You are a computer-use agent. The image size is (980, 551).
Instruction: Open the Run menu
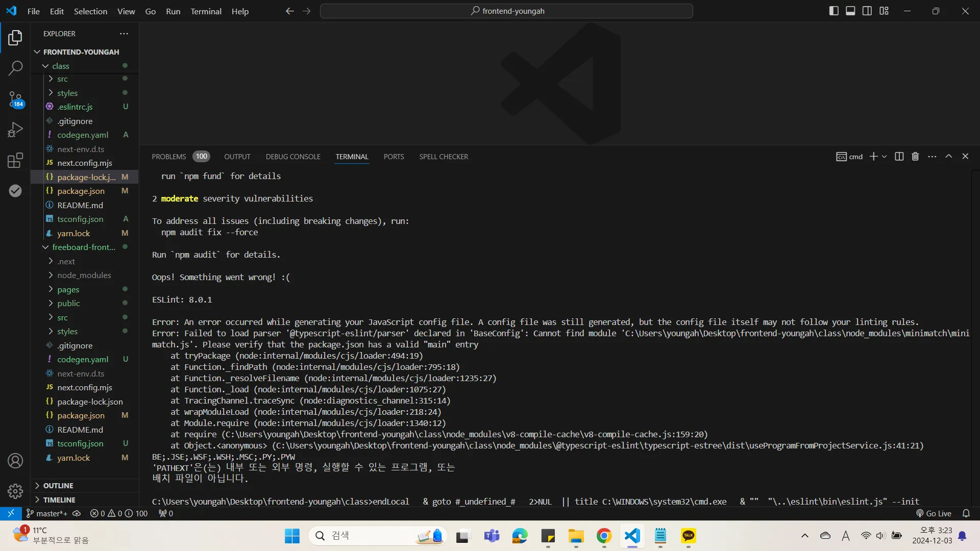click(173, 11)
